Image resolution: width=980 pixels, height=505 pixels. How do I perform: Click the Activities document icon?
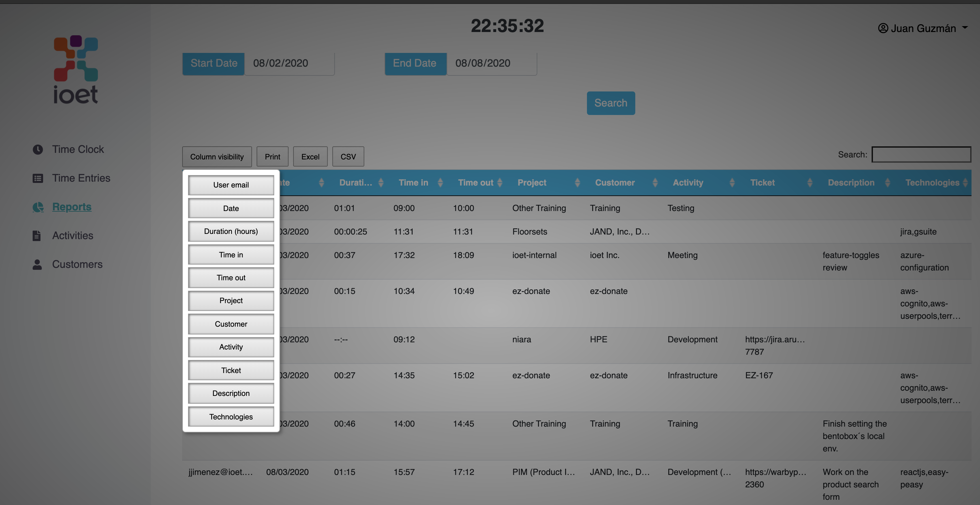pyautogui.click(x=37, y=236)
